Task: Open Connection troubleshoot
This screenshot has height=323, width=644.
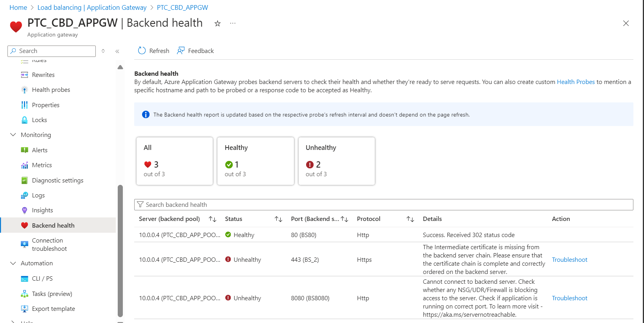Action: click(x=49, y=245)
